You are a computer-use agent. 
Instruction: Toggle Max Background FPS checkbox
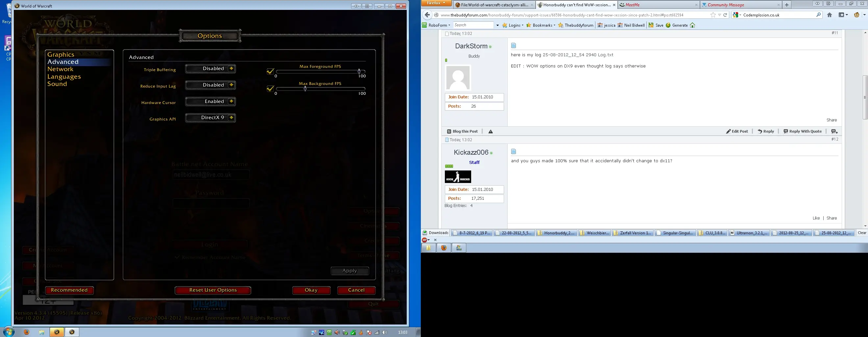pyautogui.click(x=270, y=89)
